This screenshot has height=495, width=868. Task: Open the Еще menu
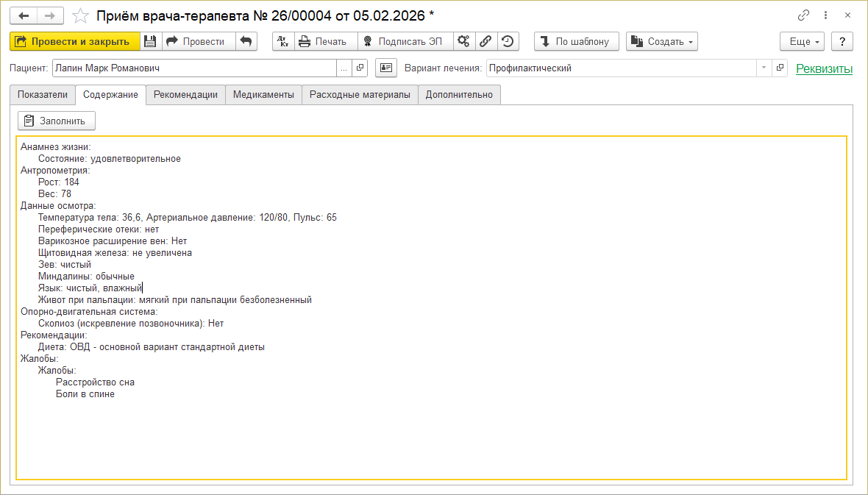(802, 41)
